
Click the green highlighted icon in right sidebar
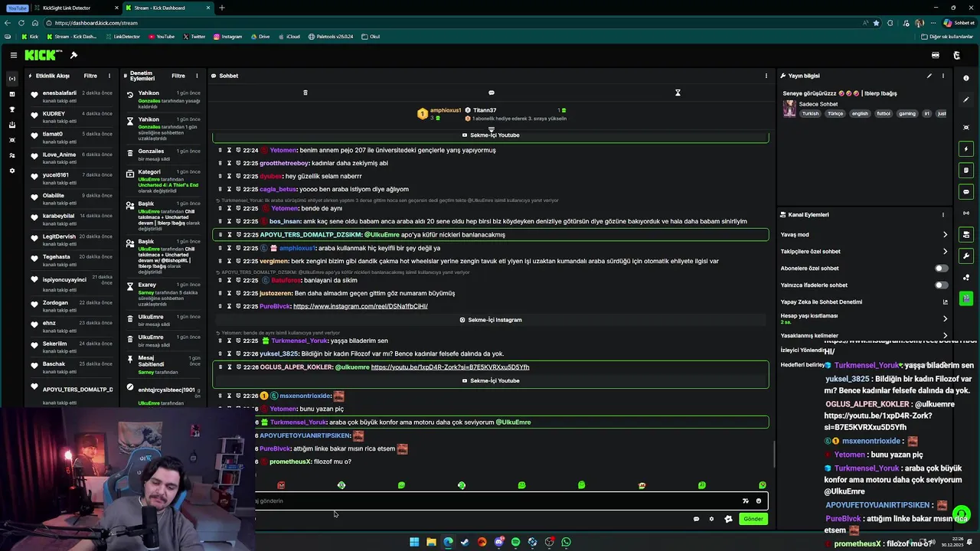966,298
